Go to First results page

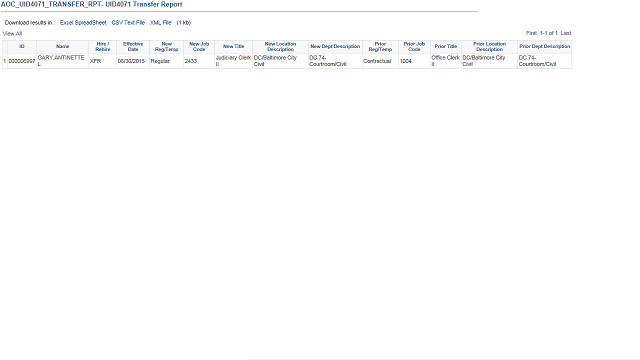tap(531, 33)
